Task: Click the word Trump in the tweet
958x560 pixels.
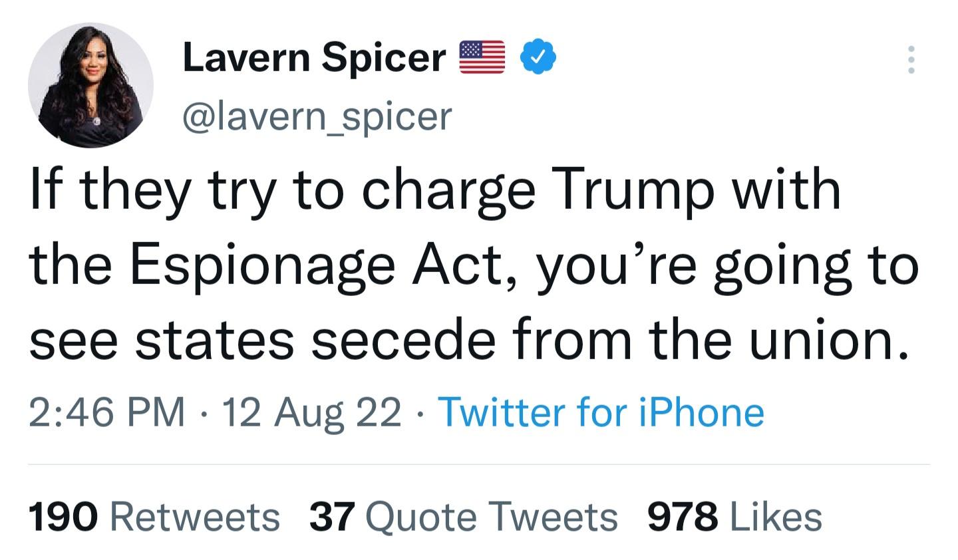Action: point(635,190)
